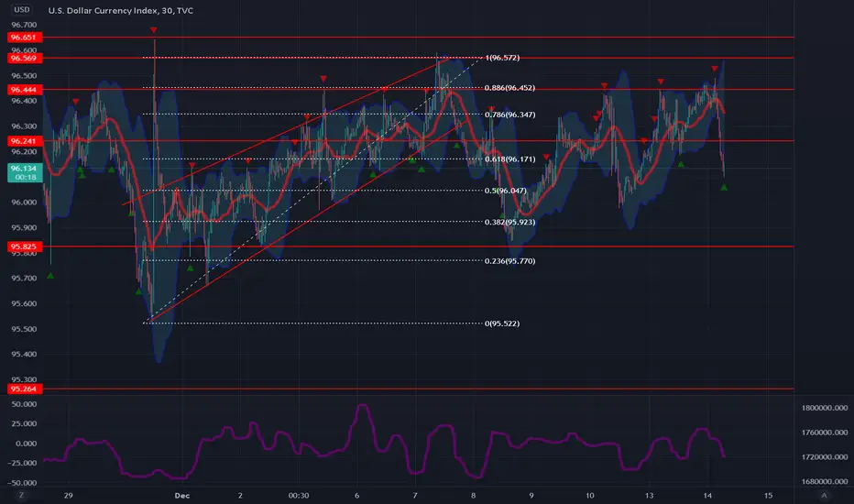
Task: Click the 1800000.000 right scale label
Action: 825,408
